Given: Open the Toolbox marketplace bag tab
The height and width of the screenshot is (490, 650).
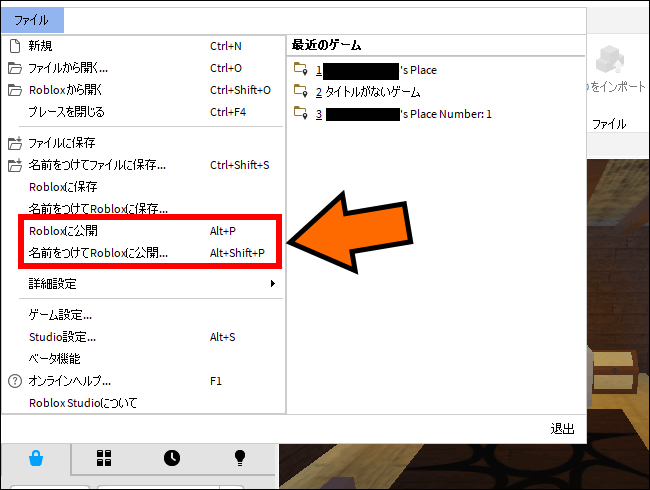Looking at the screenshot, I should point(36,458).
